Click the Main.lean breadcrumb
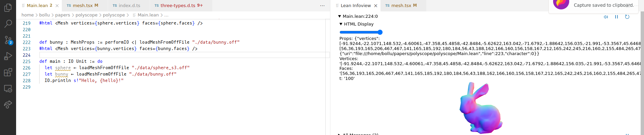Screen dimensions: 644x135 148,15
